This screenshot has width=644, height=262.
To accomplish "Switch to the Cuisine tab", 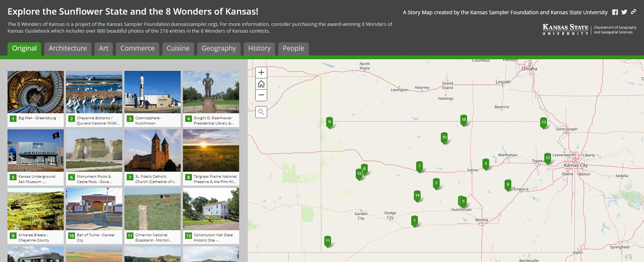I will pyautogui.click(x=178, y=48).
